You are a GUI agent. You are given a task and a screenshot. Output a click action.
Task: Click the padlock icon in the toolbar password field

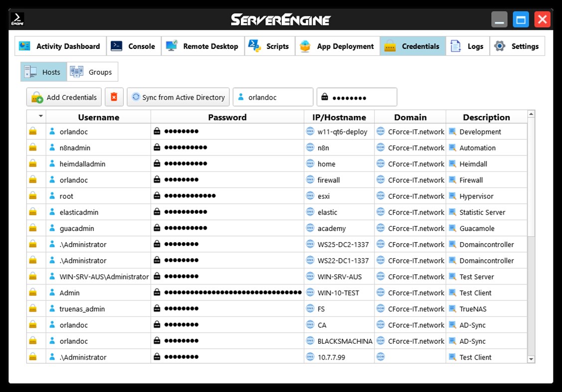click(326, 97)
